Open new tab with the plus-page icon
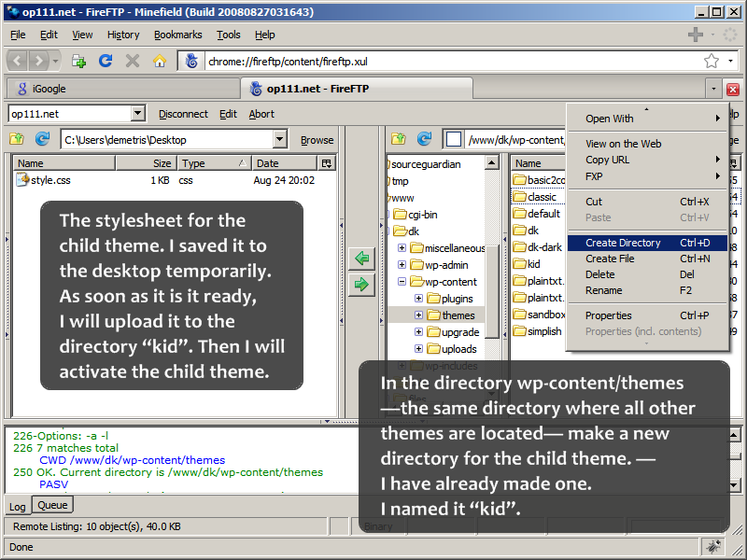The width and height of the screenshot is (747, 560). (78, 61)
